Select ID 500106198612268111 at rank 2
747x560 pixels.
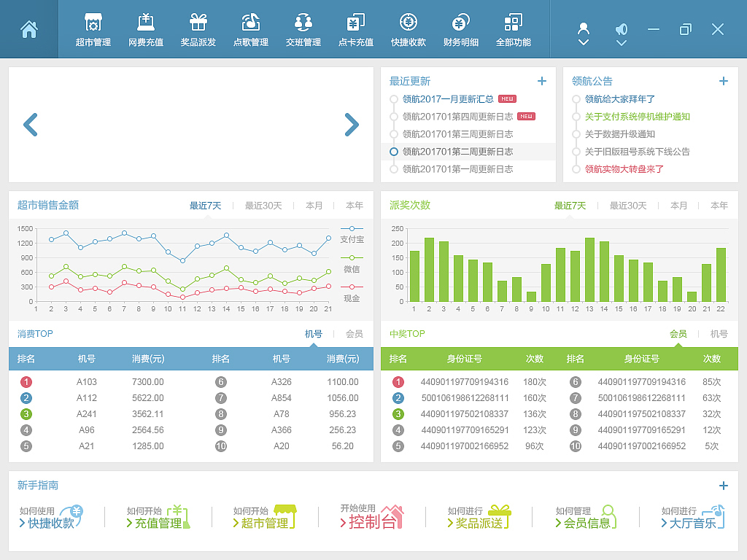click(x=465, y=398)
